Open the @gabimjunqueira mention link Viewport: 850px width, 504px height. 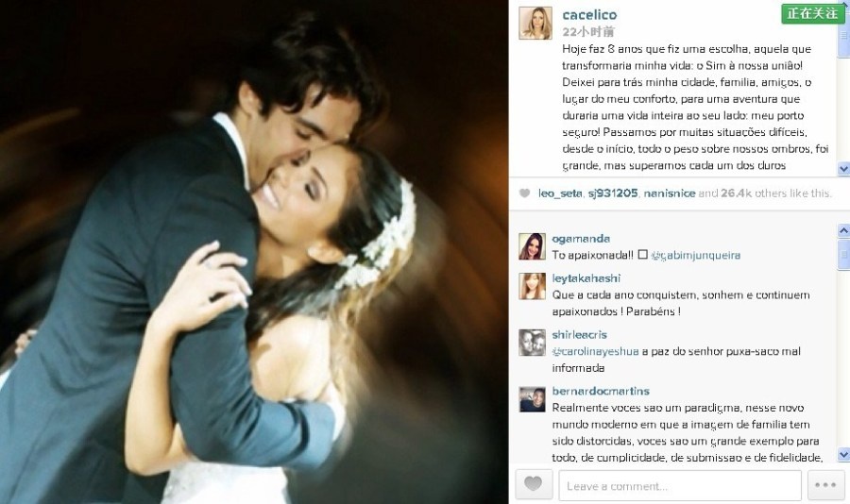coord(695,255)
